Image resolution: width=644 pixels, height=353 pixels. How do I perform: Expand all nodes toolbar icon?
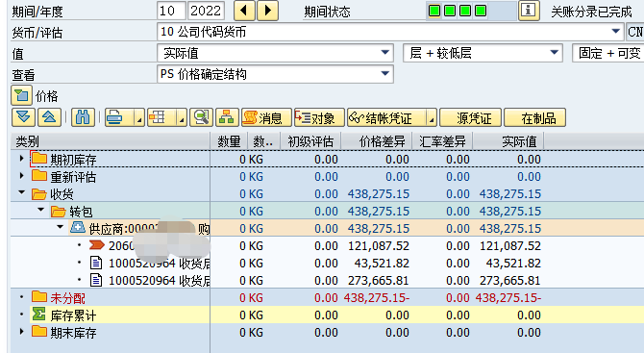(x=23, y=117)
